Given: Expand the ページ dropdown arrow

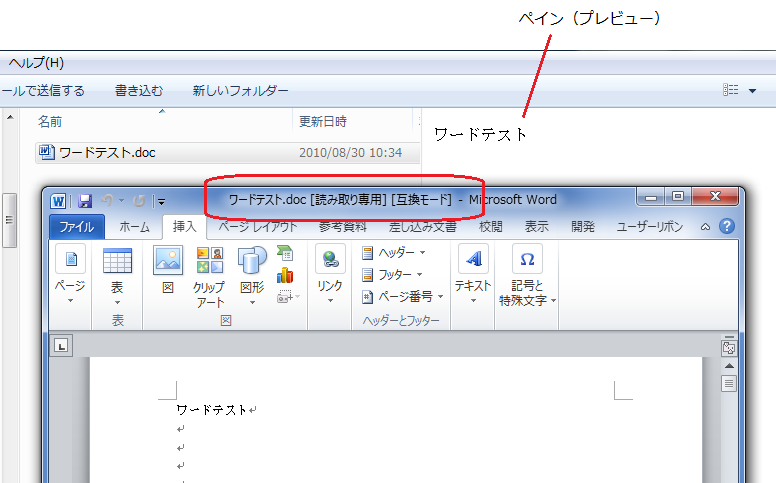Looking at the screenshot, I should 70,300.
